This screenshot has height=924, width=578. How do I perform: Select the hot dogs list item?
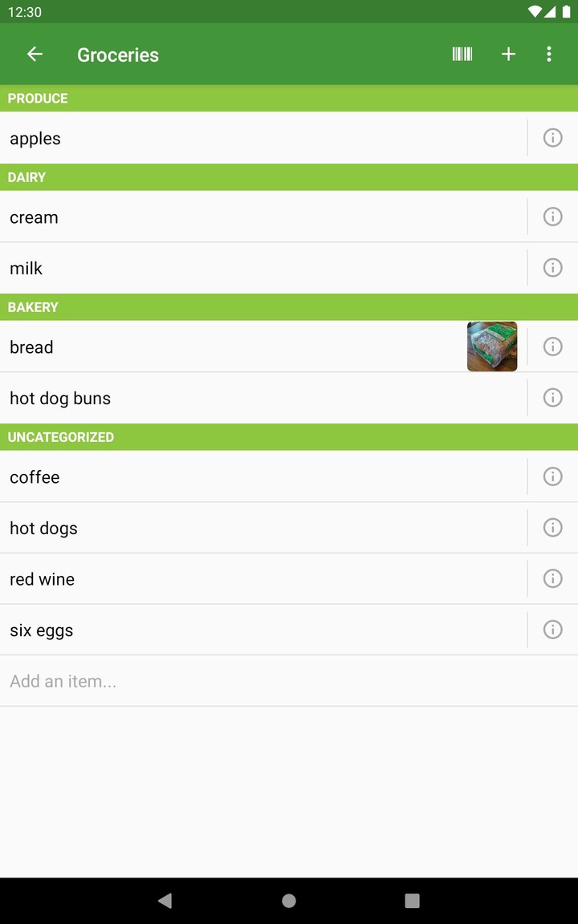[x=241, y=528]
